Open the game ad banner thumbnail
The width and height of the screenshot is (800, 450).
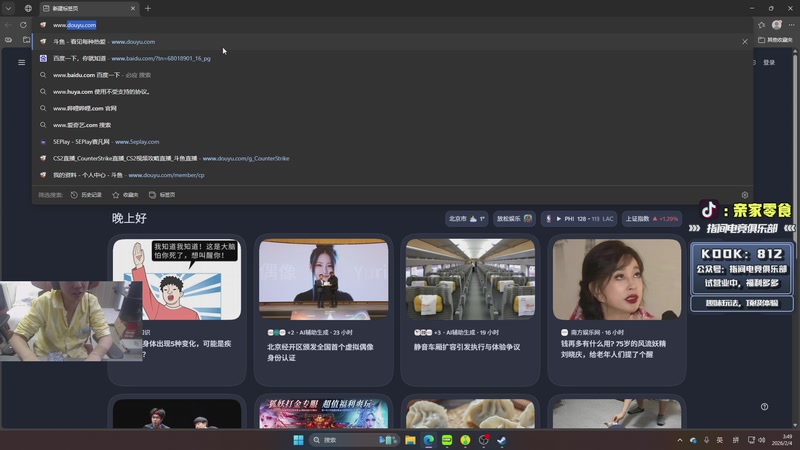[x=323, y=414]
